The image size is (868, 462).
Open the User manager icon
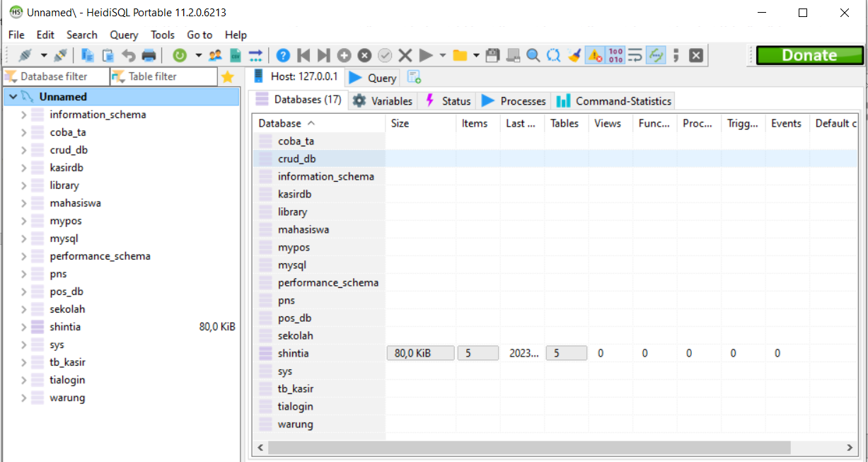tap(216, 55)
